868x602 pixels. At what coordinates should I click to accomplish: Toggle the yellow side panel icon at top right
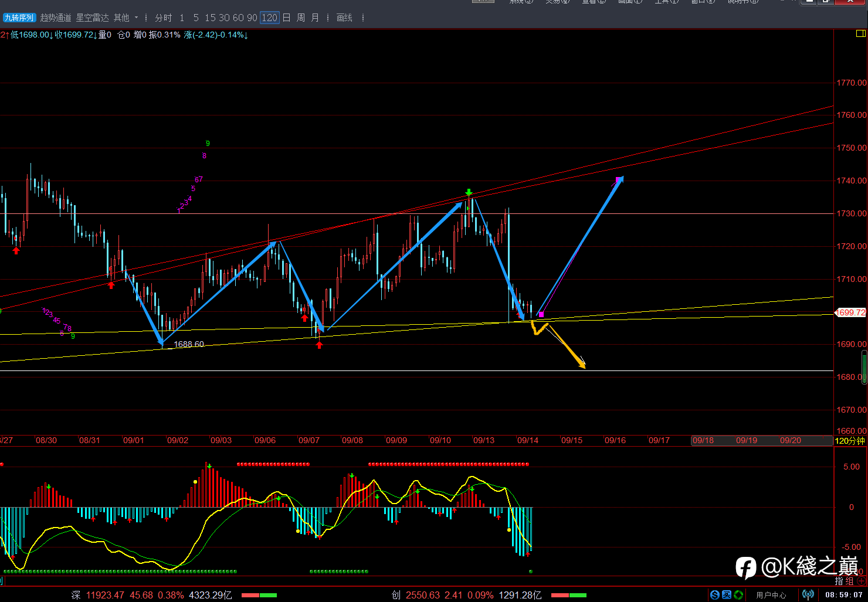[862, 34]
